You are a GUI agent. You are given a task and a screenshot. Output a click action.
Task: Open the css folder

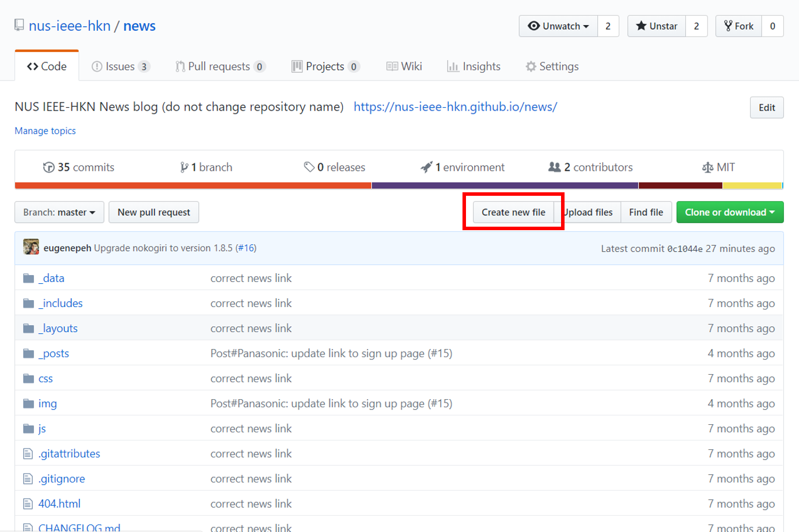(x=45, y=378)
